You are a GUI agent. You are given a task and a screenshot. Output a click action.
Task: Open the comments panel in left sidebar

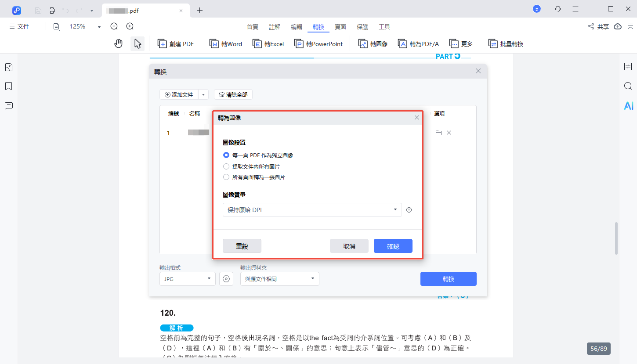8,105
